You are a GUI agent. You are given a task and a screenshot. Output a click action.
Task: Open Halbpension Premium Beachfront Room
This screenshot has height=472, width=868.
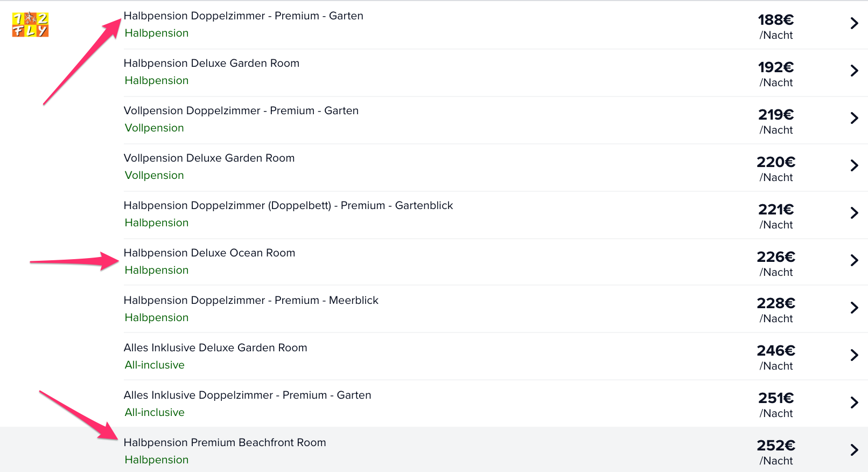[225, 443]
